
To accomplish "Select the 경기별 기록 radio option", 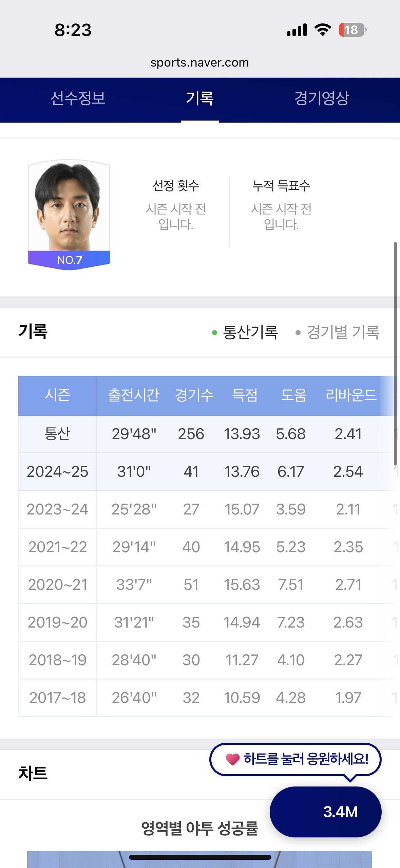I will (337, 332).
